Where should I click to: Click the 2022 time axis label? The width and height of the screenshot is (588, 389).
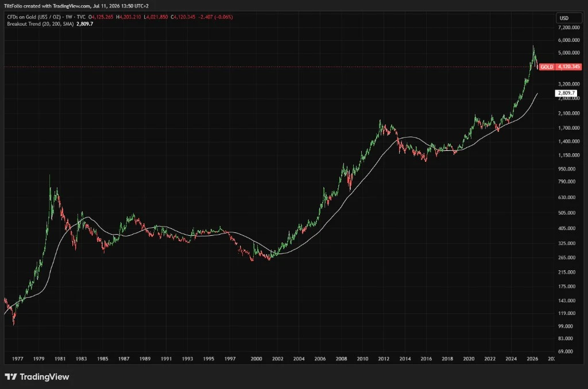click(x=490, y=359)
